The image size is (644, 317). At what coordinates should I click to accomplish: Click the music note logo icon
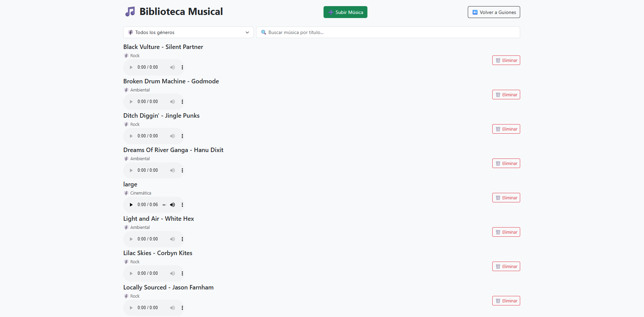pyautogui.click(x=130, y=12)
